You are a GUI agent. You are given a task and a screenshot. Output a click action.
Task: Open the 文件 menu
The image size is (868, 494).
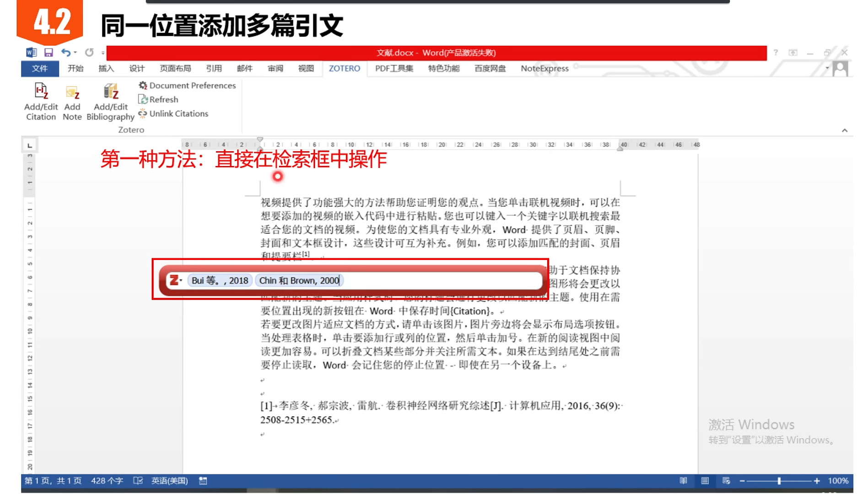pyautogui.click(x=40, y=68)
